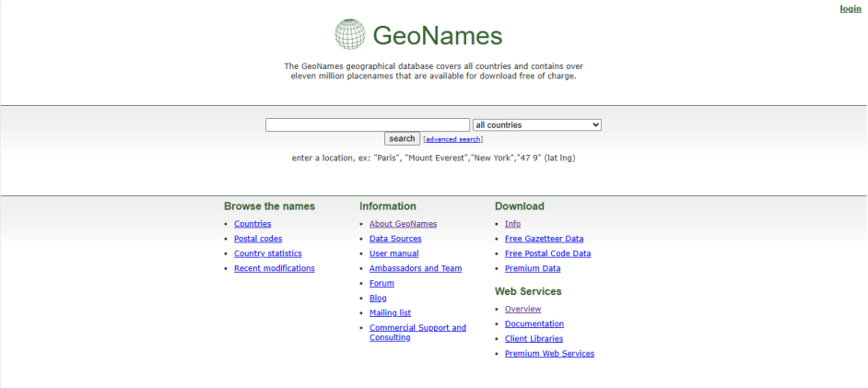Open the Mailing list page
The height and width of the screenshot is (388, 868).
pos(390,312)
